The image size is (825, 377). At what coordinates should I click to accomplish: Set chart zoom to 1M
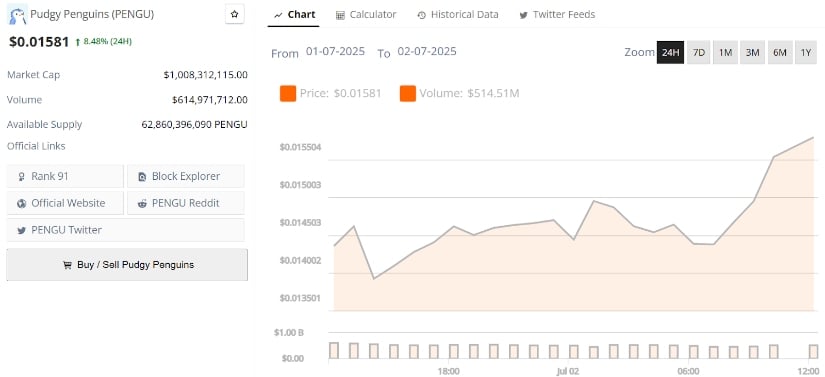click(x=726, y=53)
